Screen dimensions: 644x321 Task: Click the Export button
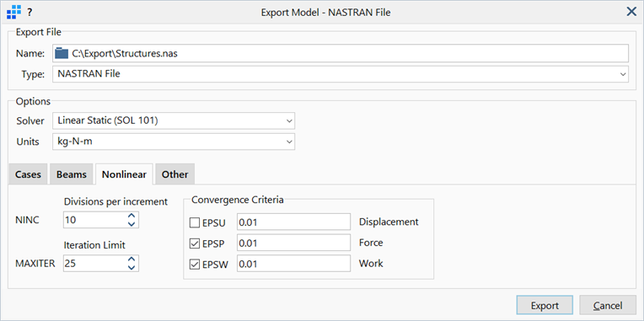coord(545,306)
